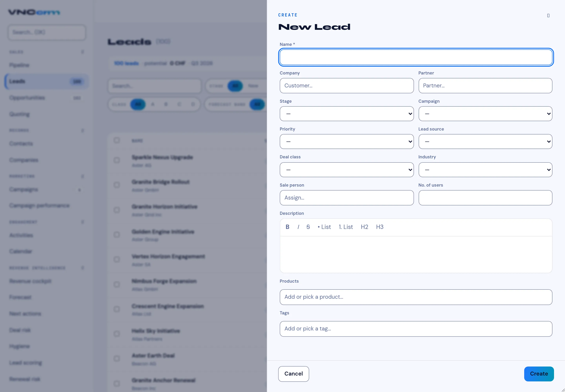565x392 pixels.
Task: Tick checkbox for Golden Engine Initiative row
Action: click(117, 235)
